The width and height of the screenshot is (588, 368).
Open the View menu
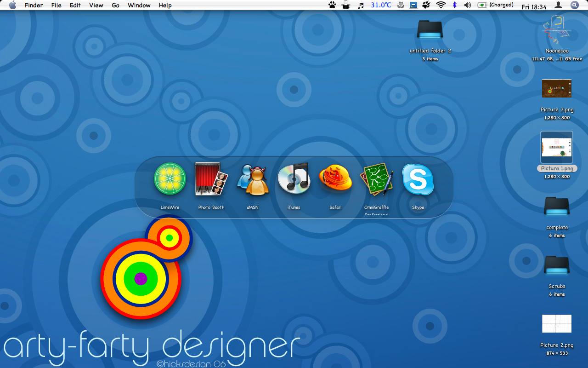tap(96, 5)
